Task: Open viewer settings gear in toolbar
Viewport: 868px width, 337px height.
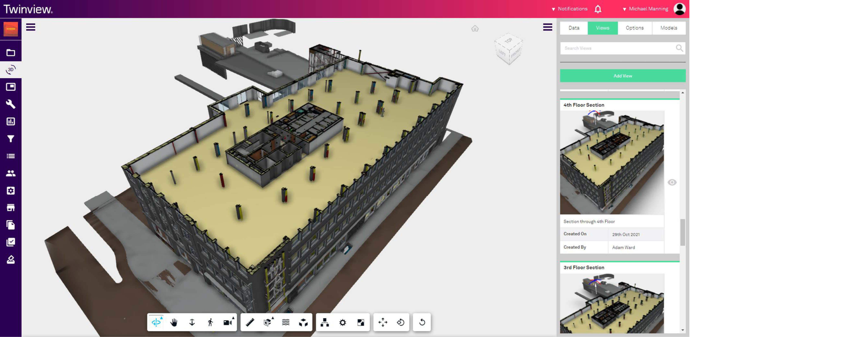Action: coord(343,323)
